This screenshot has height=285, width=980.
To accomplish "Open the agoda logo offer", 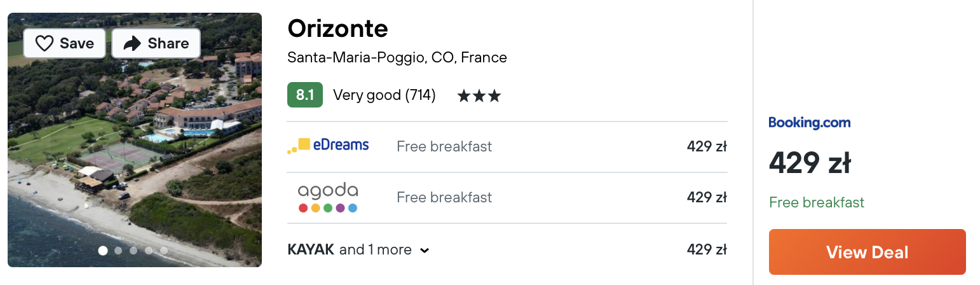I will point(328,197).
